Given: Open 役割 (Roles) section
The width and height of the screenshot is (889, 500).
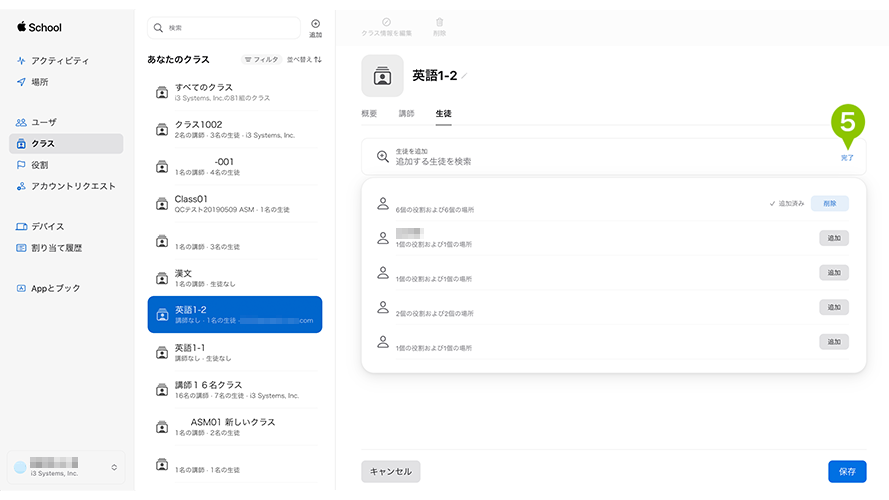Looking at the screenshot, I should (x=32, y=165).
